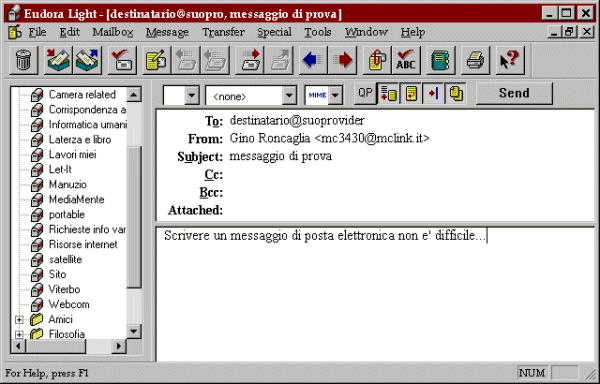Click the trash can delete icon
The width and height of the screenshot is (600, 384).
coord(23,60)
